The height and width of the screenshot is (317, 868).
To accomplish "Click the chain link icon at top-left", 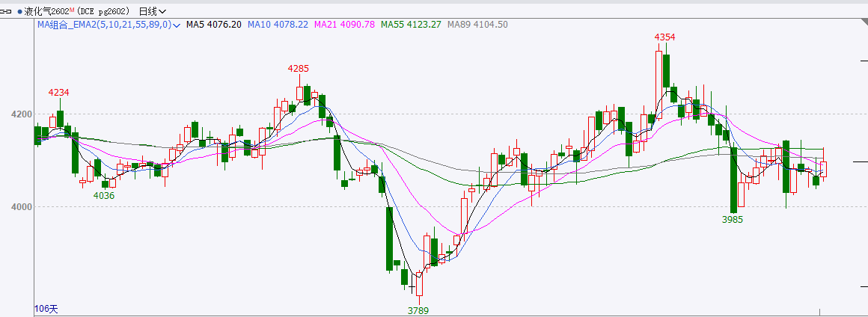I will (7, 11).
